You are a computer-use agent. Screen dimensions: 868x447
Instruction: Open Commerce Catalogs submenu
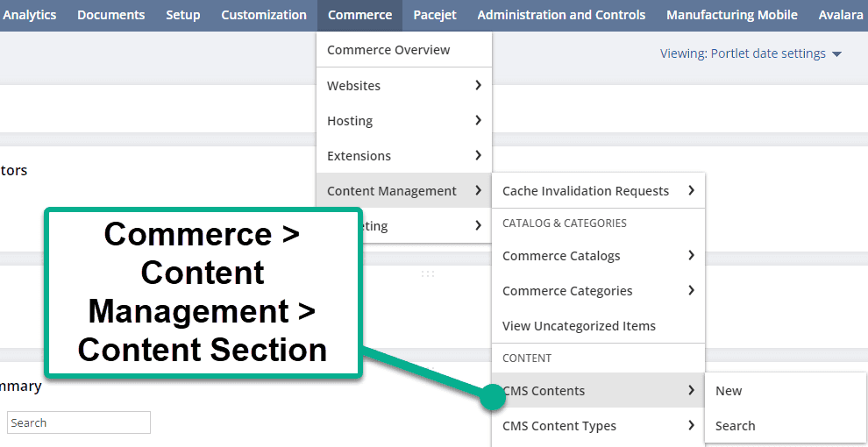coord(599,256)
